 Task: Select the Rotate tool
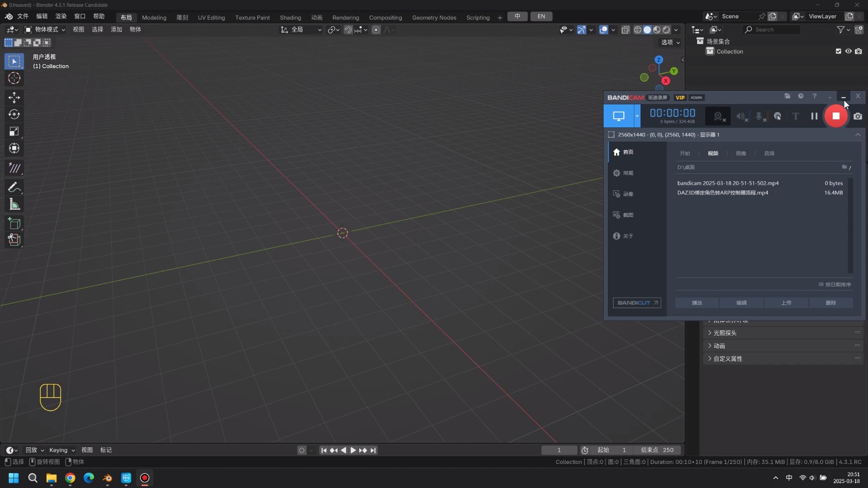tap(14, 114)
